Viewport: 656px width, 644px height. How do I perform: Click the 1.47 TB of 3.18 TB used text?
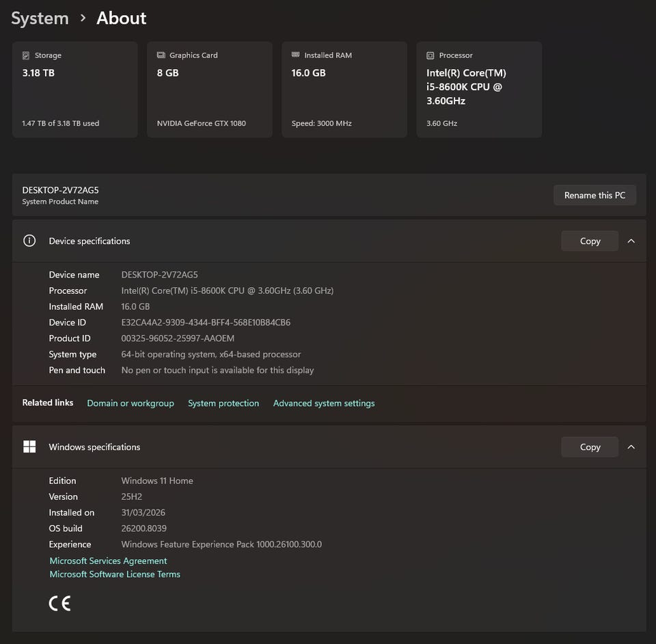pyautogui.click(x=61, y=123)
